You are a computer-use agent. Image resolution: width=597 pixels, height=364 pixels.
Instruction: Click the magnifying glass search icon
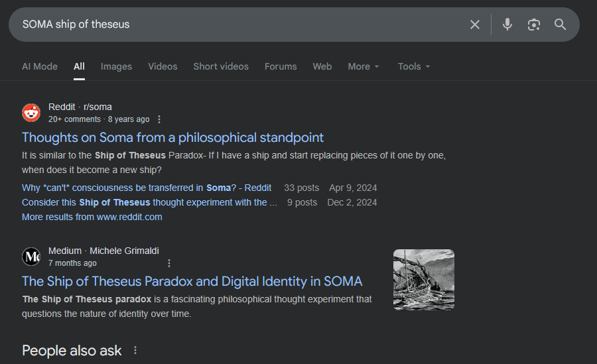pos(561,25)
